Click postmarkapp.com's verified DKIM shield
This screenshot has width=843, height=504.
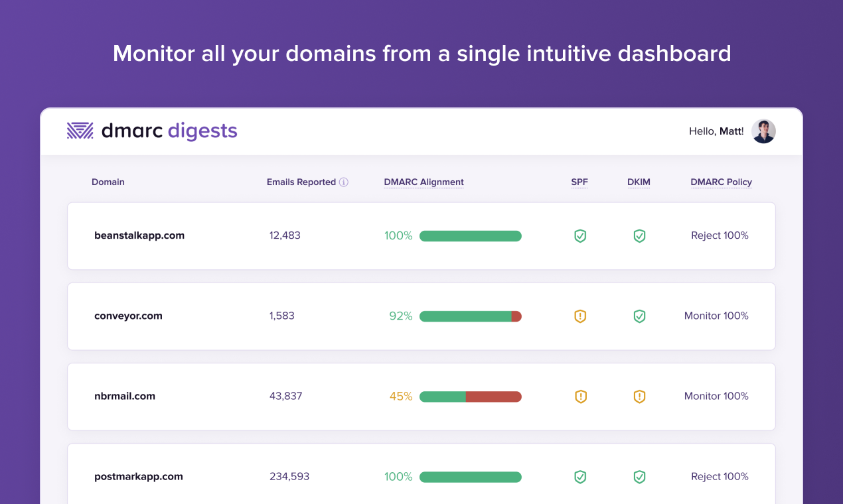click(639, 477)
